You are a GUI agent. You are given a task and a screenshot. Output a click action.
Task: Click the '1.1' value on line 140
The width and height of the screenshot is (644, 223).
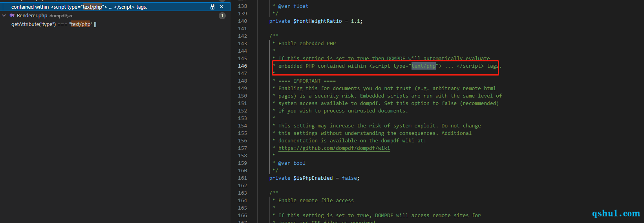click(355, 21)
